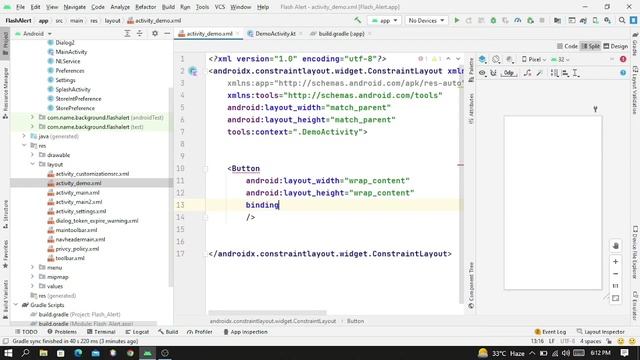Click the editor horizontal scrollbar

(267, 313)
